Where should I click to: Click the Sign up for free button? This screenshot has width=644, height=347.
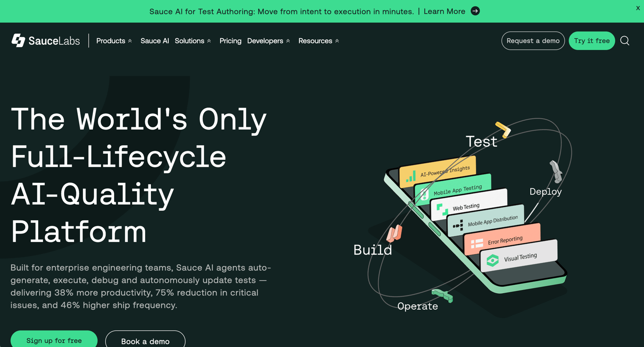tap(54, 340)
